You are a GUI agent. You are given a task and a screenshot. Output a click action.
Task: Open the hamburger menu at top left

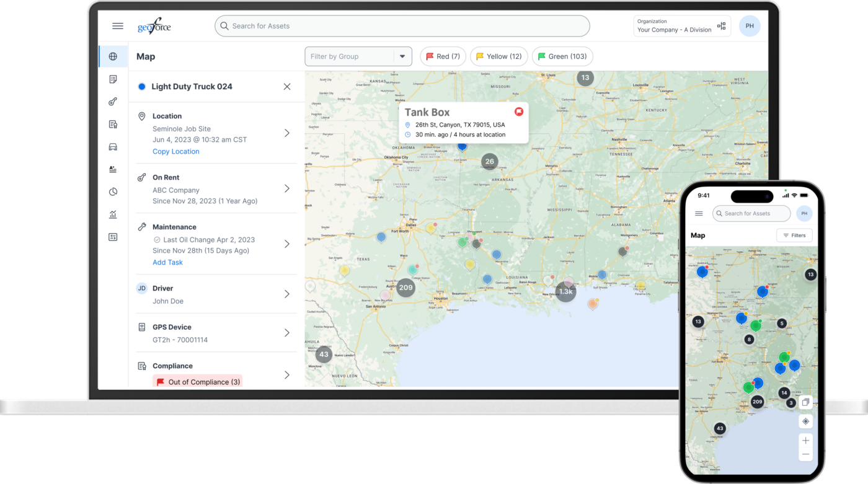118,26
